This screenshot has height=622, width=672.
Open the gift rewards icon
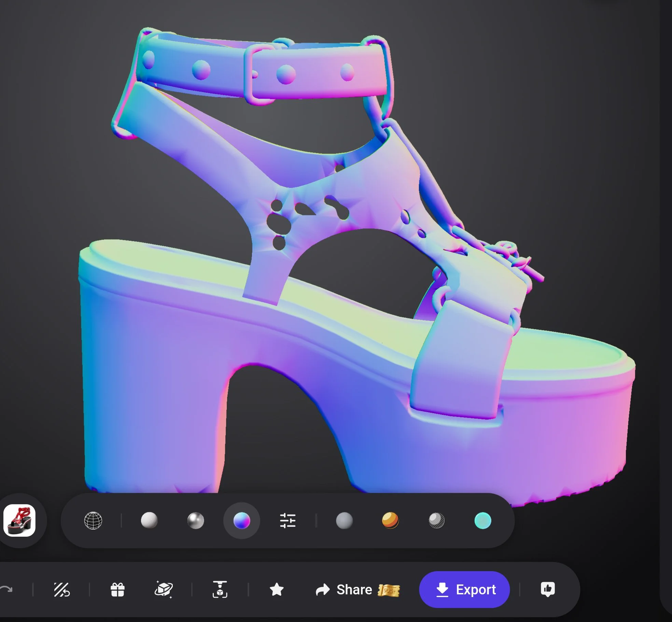click(117, 589)
